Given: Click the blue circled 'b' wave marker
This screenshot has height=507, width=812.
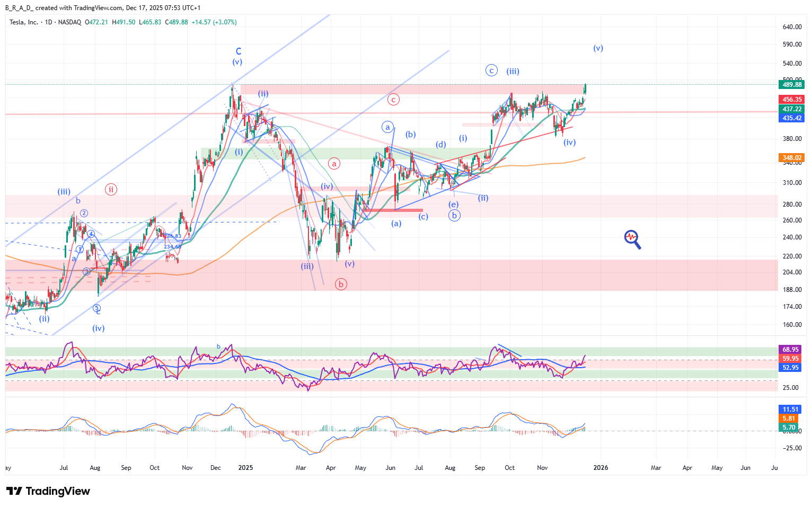Looking at the screenshot, I should click(x=454, y=216).
